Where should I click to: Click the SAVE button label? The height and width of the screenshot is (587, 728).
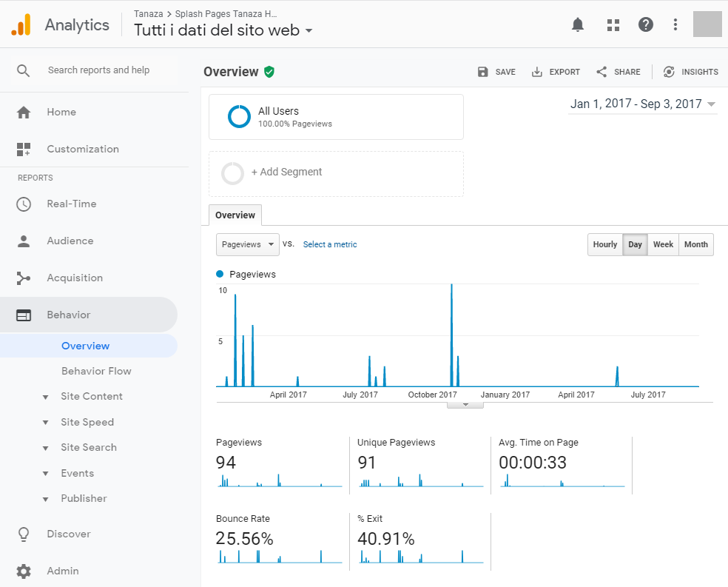tap(505, 72)
